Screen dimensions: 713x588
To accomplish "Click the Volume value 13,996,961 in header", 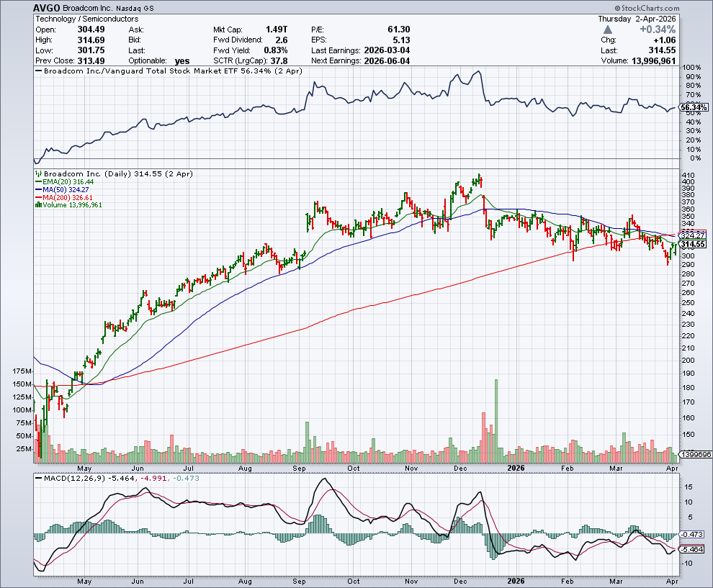I will [654, 61].
